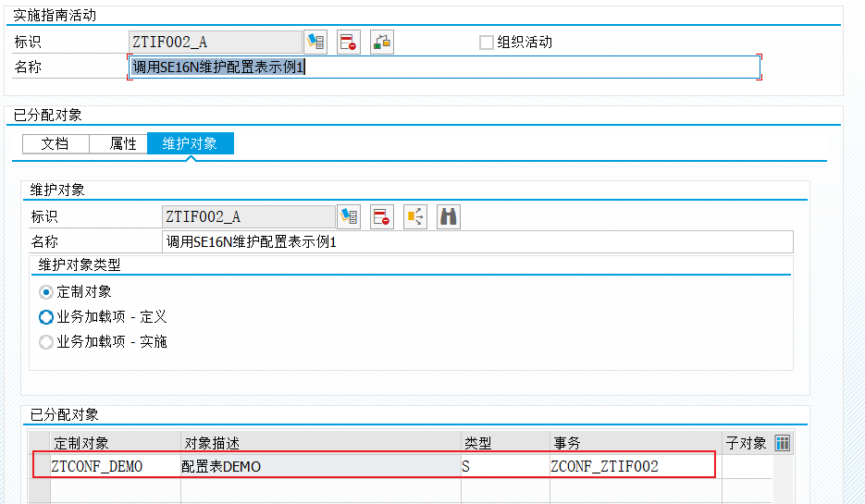Switch to the 文档 tab
This screenshot has height=504, width=865.
56,144
